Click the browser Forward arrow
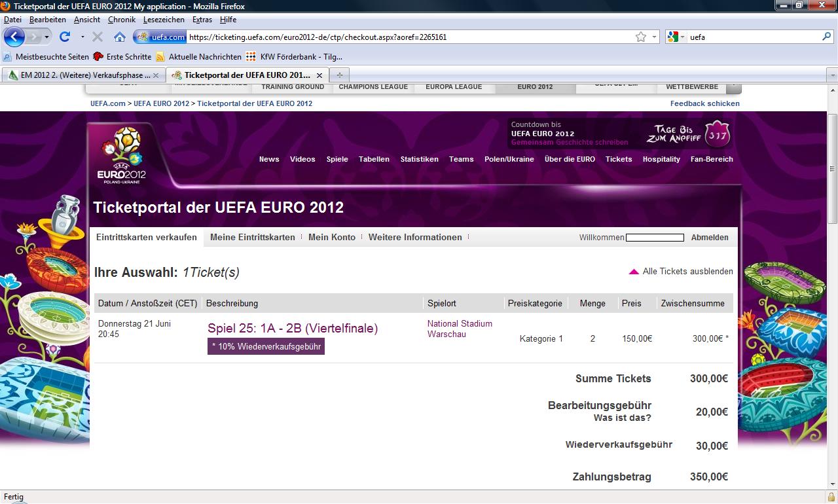This screenshot has width=838, height=504. (34, 37)
